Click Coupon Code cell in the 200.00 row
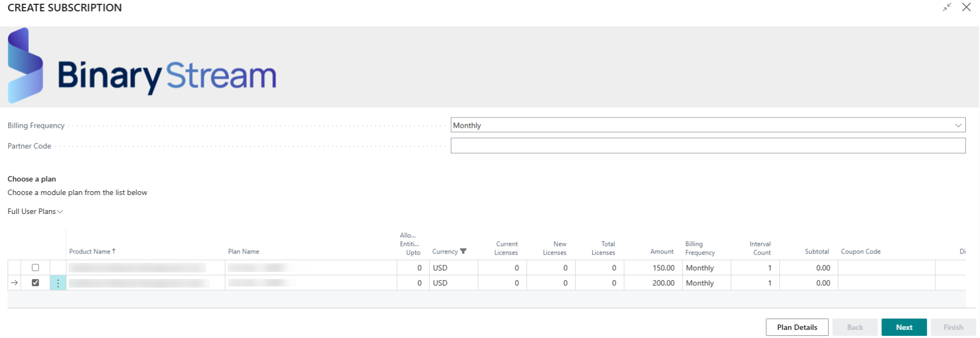 point(886,283)
